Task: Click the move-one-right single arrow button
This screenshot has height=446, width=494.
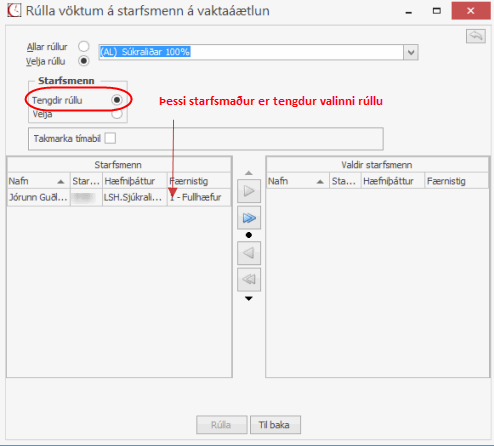Action: click(249, 191)
